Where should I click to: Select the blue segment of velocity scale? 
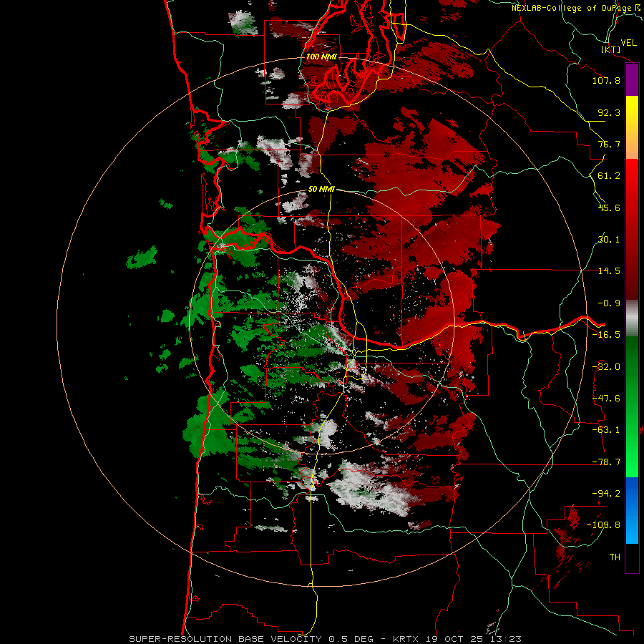tap(632, 510)
